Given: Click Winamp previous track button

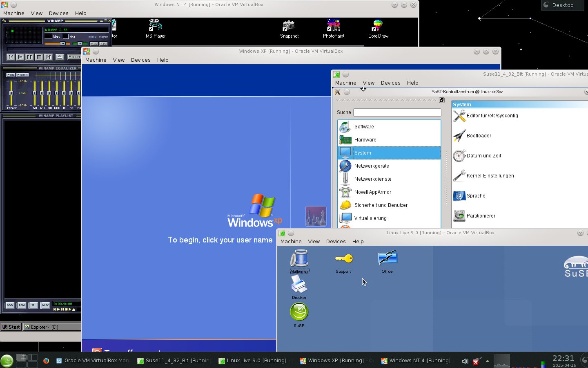Looking at the screenshot, I should (x=11, y=57).
